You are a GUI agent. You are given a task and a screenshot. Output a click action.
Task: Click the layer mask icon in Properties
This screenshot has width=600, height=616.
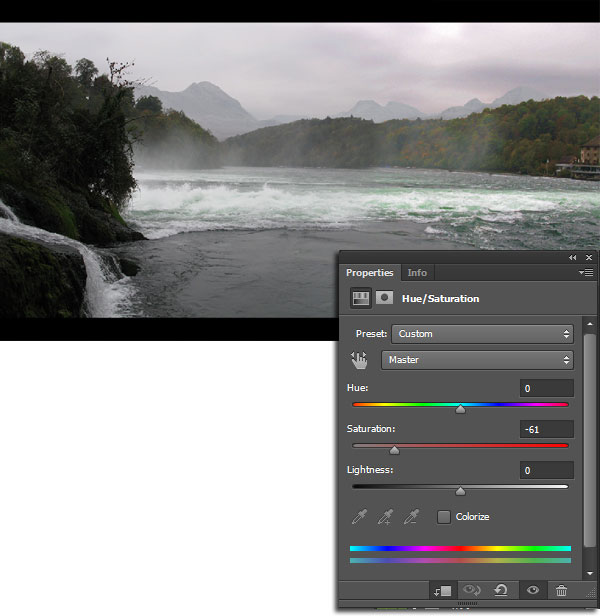[x=384, y=298]
